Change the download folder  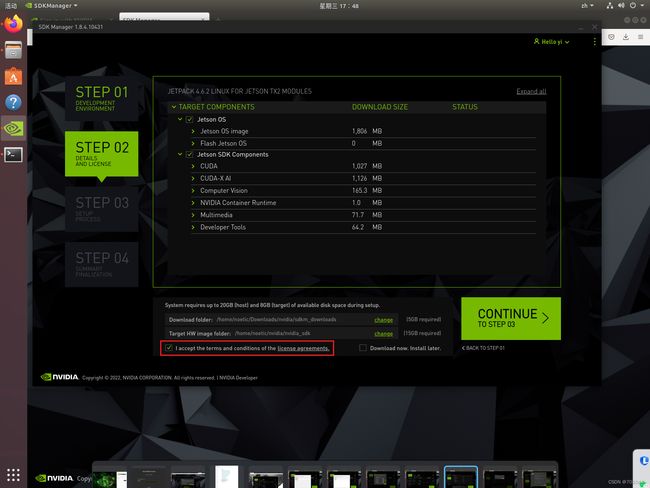pyautogui.click(x=383, y=320)
